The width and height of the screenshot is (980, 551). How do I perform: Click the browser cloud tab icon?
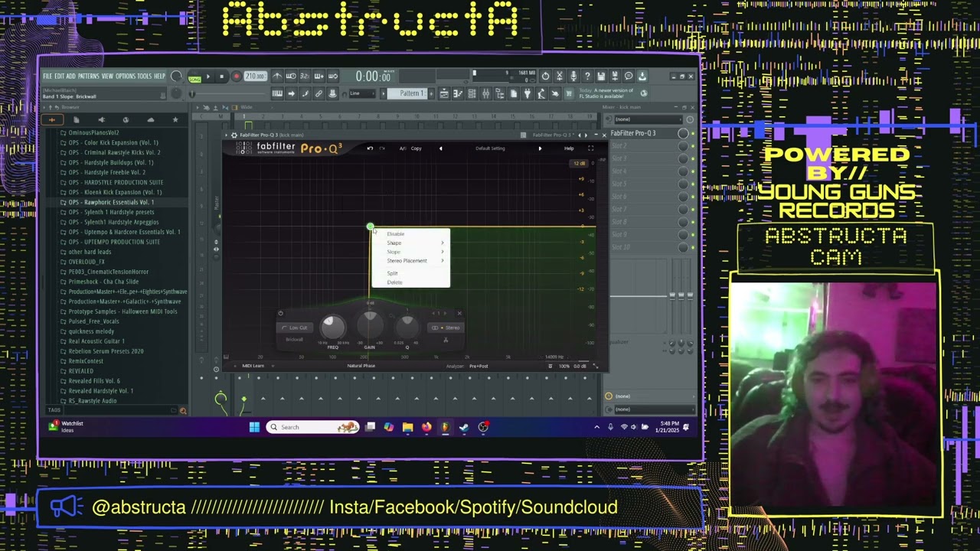tap(150, 119)
